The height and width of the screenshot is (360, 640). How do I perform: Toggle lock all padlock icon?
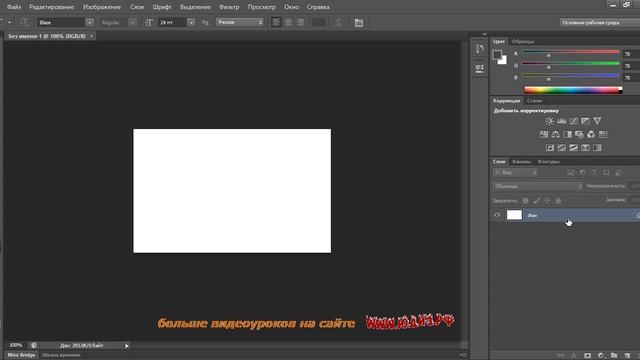pos(558,200)
